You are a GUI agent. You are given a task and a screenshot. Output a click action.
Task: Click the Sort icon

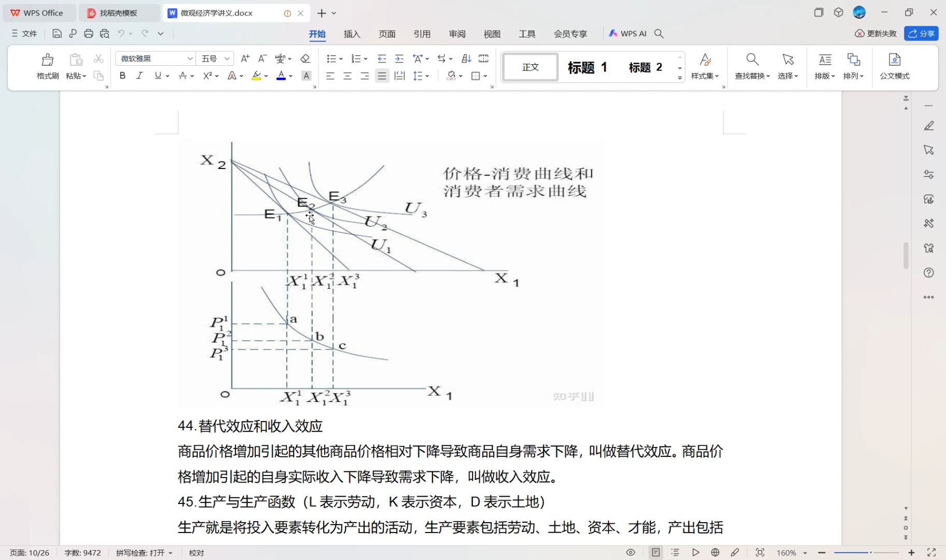466,59
